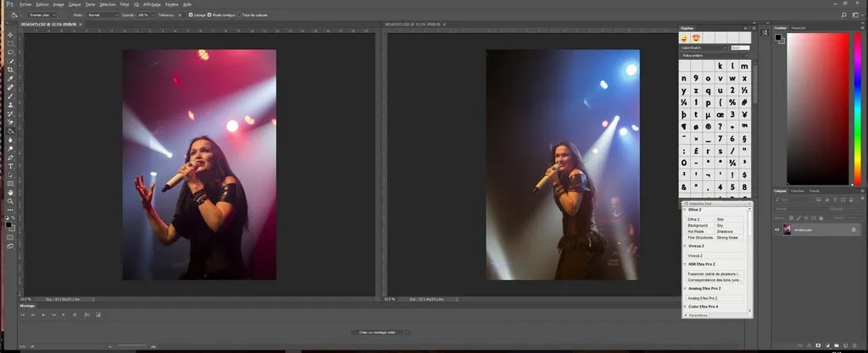Open the Filtre menu
The width and height of the screenshot is (868, 353).
point(125,4)
